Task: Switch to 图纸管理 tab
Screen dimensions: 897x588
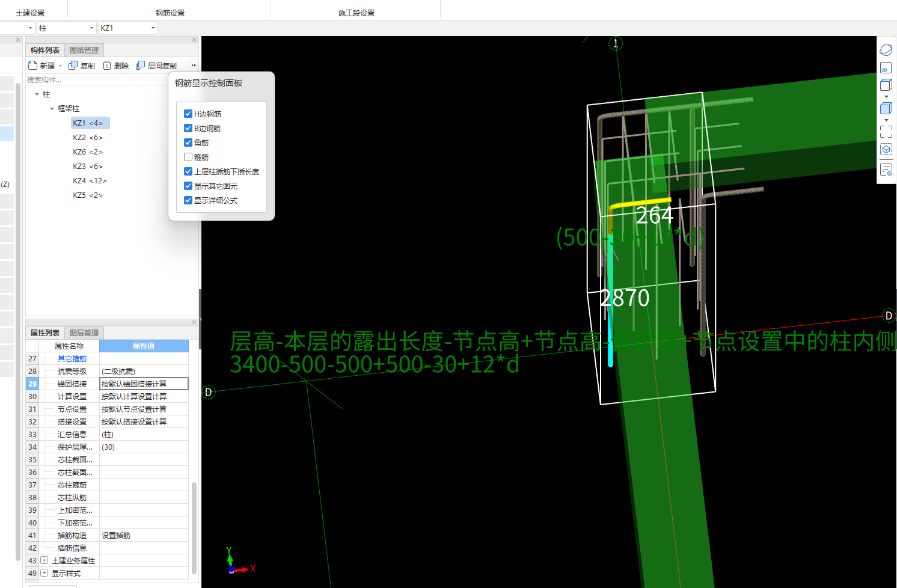Action: (84, 51)
